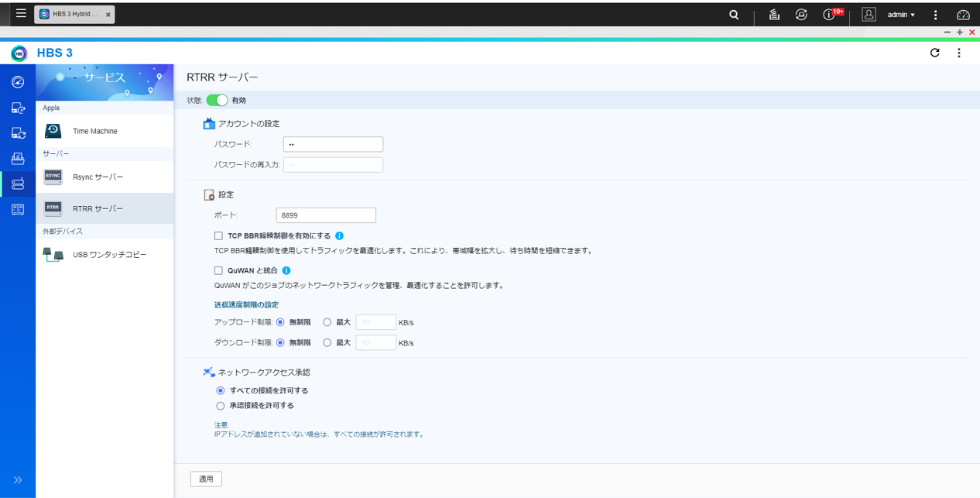Select Time Machine service
The height and width of the screenshot is (498, 980).
[105, 131]
